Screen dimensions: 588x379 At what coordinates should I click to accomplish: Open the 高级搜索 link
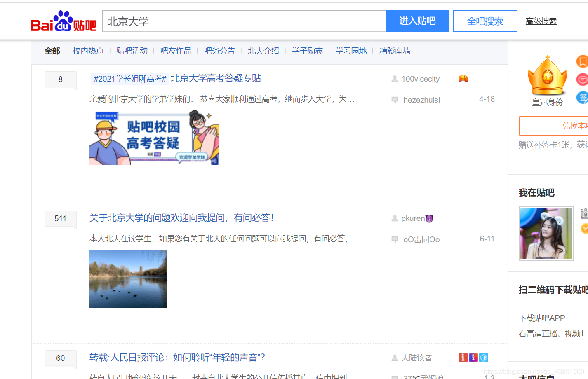[541, 21]
